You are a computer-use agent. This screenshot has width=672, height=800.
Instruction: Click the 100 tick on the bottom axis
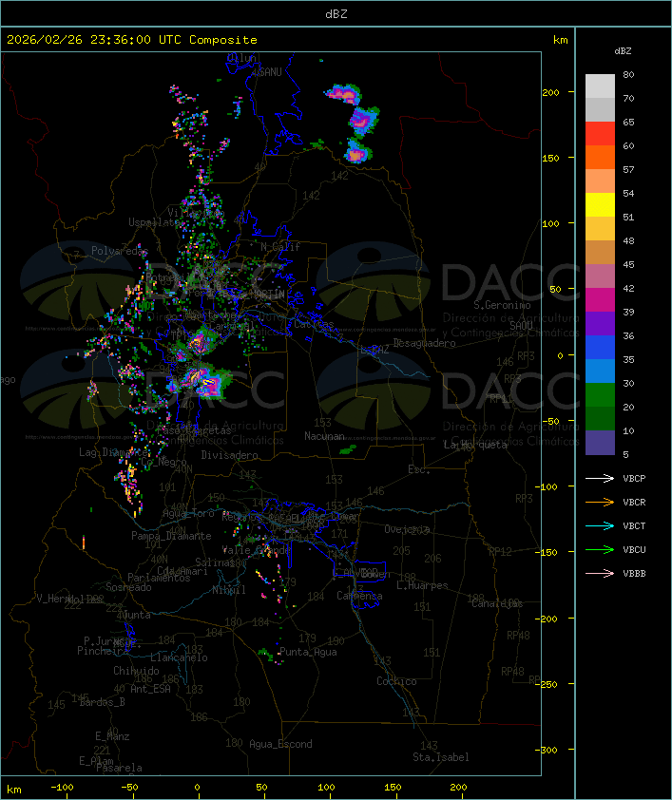pos(326,788)
